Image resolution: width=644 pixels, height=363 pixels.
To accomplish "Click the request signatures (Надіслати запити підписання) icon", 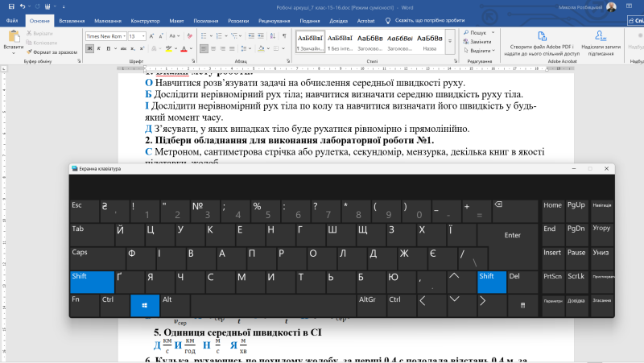I will (x=601, y=36).
